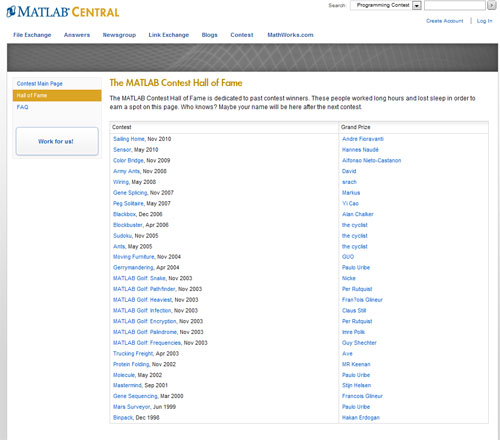
Task: View winner Alan Chalker's profile
Action: [358, 214]
